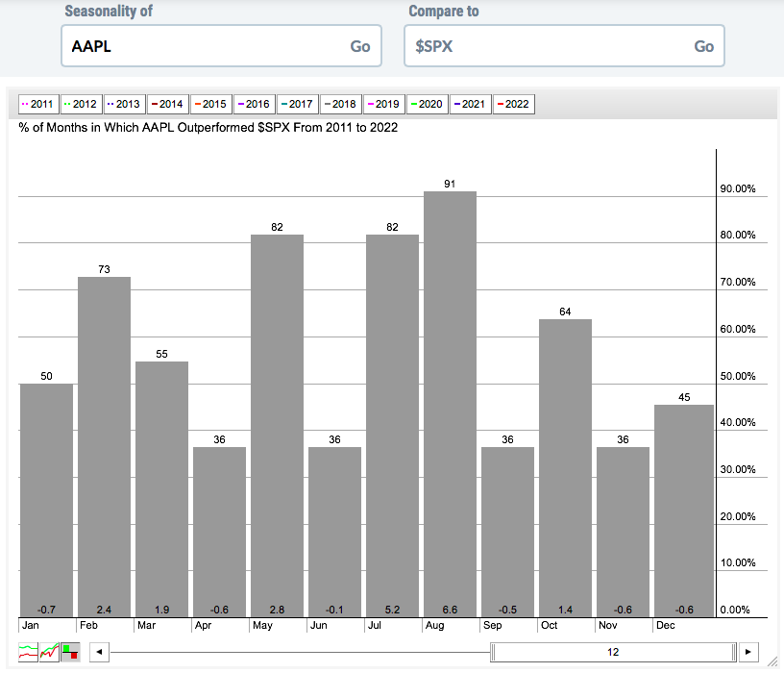Viewport: 784px width, 673px height.
Task: Click the left arrow of the year slider
Action: (x=100, y=652)
